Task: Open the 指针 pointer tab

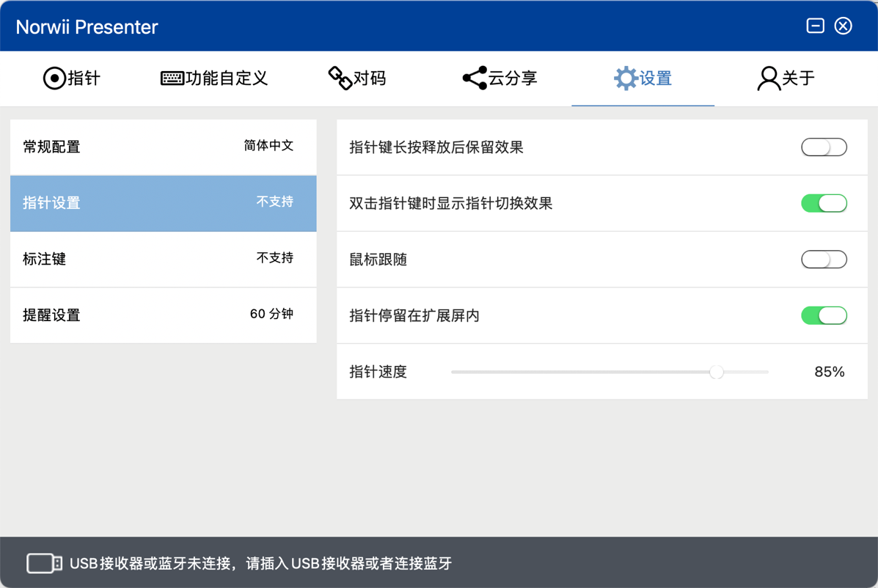Action: (x=72, y=78)
